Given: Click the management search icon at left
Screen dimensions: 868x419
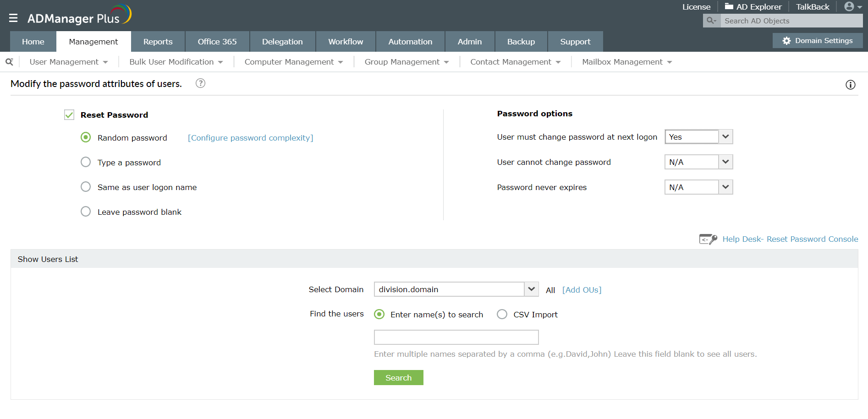Looking at the screenshot, I should click(9, 62).
